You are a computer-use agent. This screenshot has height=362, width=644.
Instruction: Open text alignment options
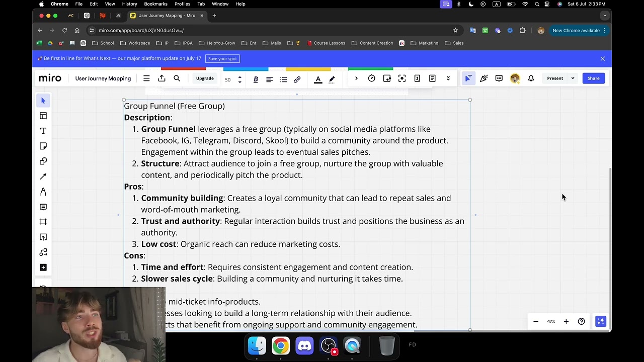(269, 79)
